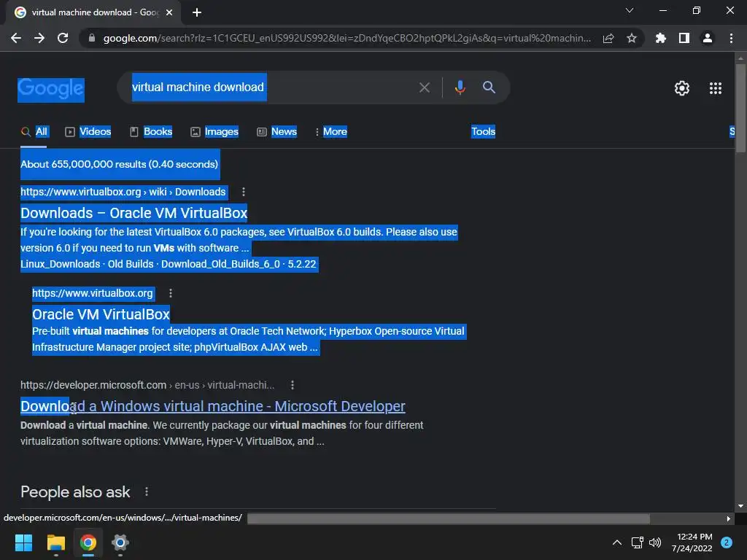Click the vertical page scrollbar thumb
Viewport: 747px width, 560px height.
[x=740, y=109]
